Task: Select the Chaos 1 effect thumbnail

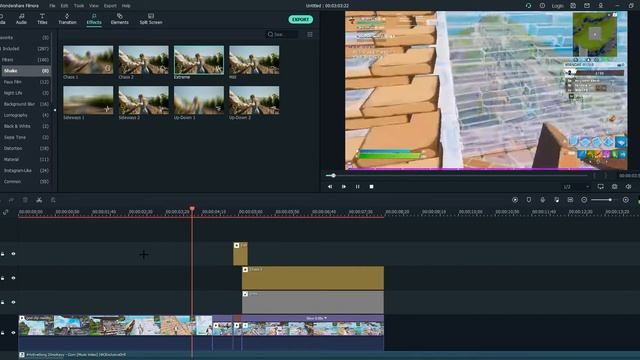Action: tap(88, 60)
